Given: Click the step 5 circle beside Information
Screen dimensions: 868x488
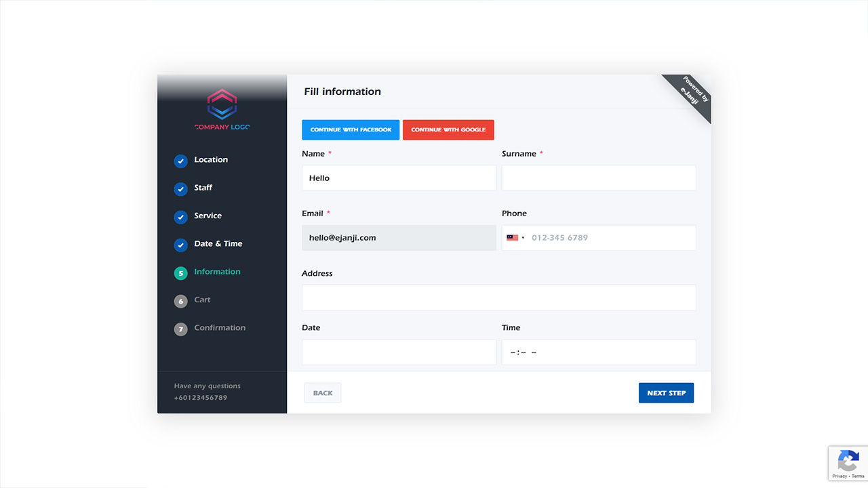Looking at the screenshot, I should click(x=180, y=273).
